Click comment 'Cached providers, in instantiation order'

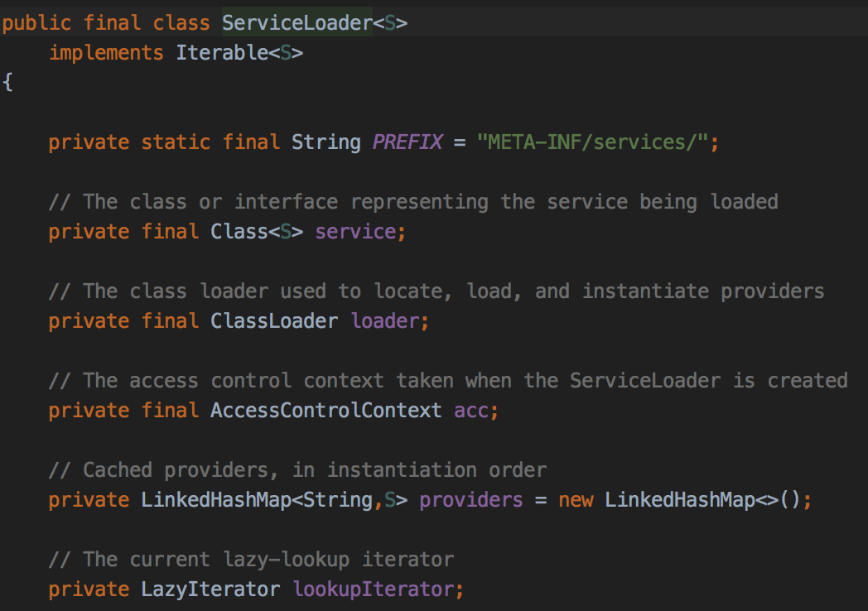(298, 470)
